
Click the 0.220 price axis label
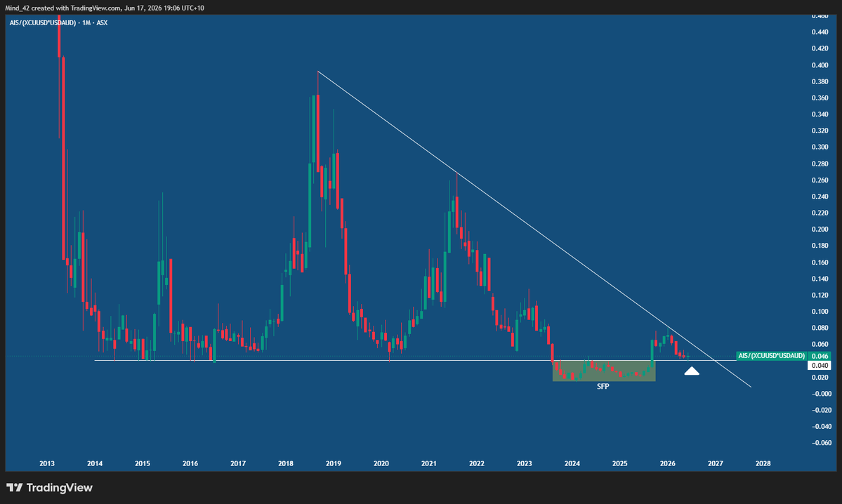point(820,213)
